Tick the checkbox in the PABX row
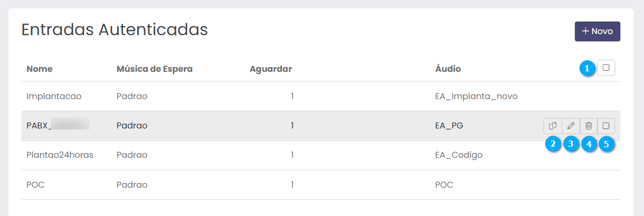The image size is (644, 216). pyautogui.click(x=606, y=126)
